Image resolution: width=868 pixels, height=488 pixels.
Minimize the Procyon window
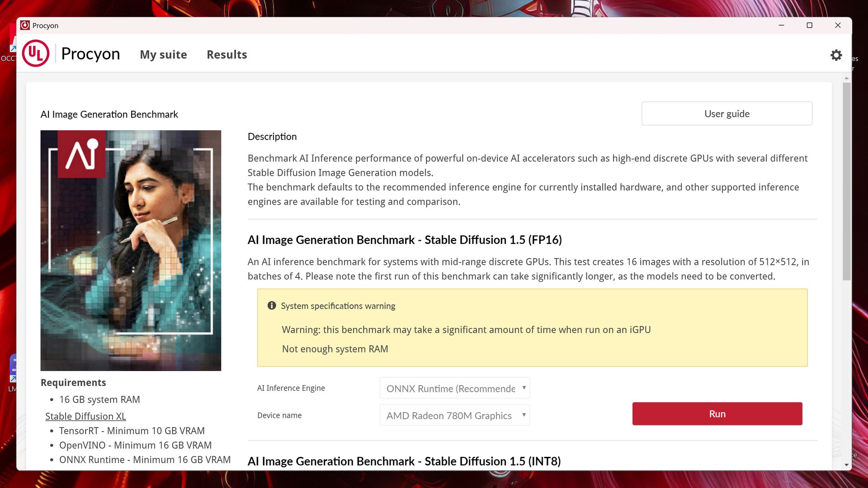point(781,25)
